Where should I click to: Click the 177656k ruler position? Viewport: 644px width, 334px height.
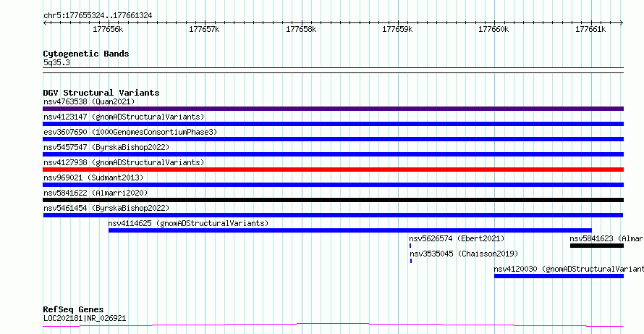(x=108, y=29)
